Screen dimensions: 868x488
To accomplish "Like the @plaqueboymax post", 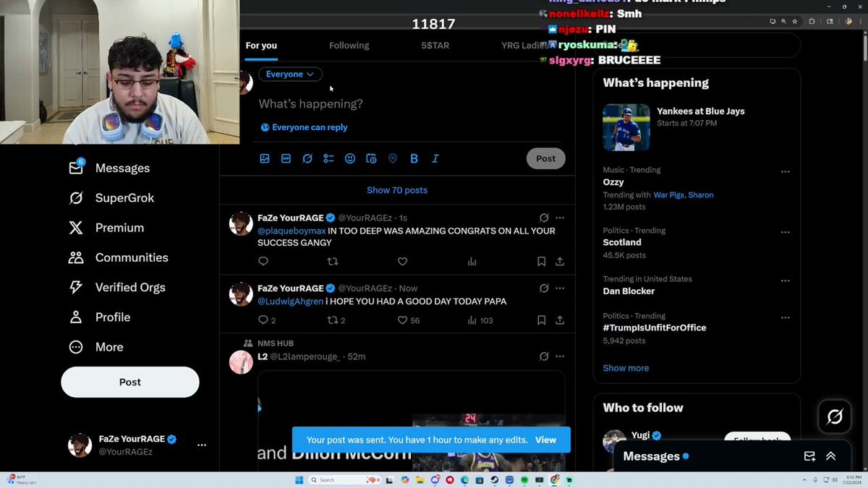I will (403, 262).
